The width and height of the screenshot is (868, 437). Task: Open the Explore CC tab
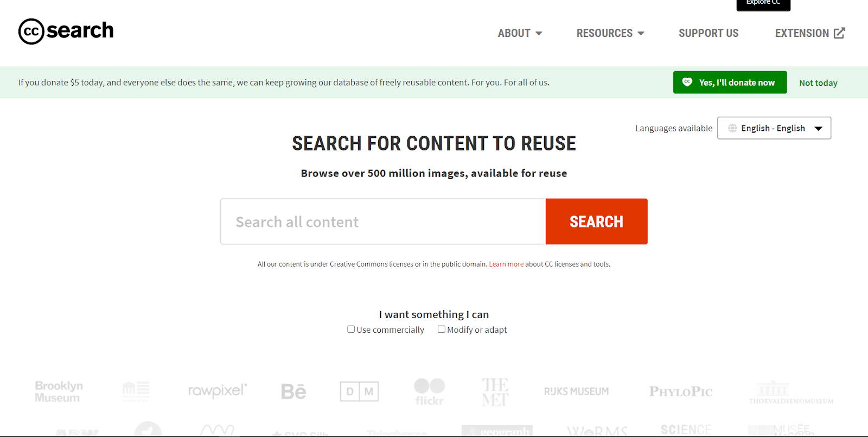click(763, 3)
